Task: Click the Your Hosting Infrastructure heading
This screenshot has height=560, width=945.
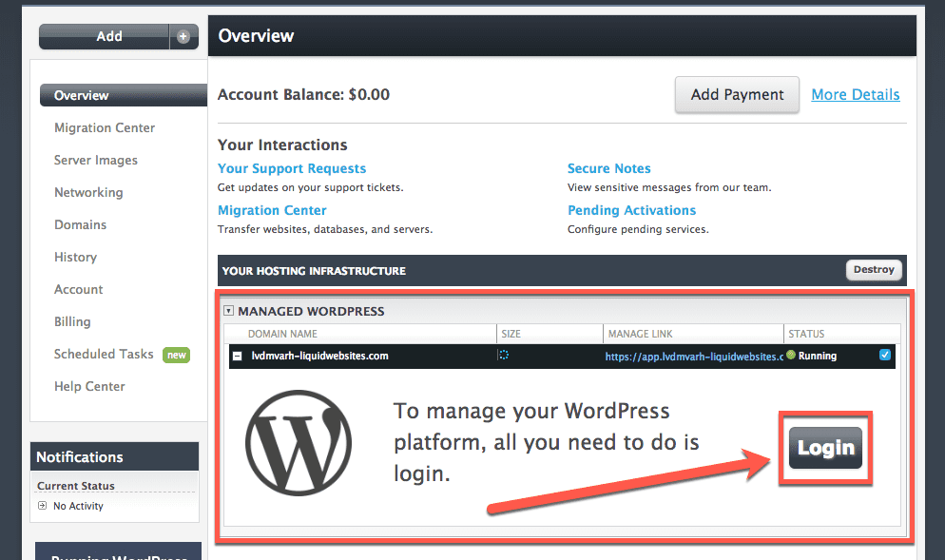Action: (x=314, y=271)
